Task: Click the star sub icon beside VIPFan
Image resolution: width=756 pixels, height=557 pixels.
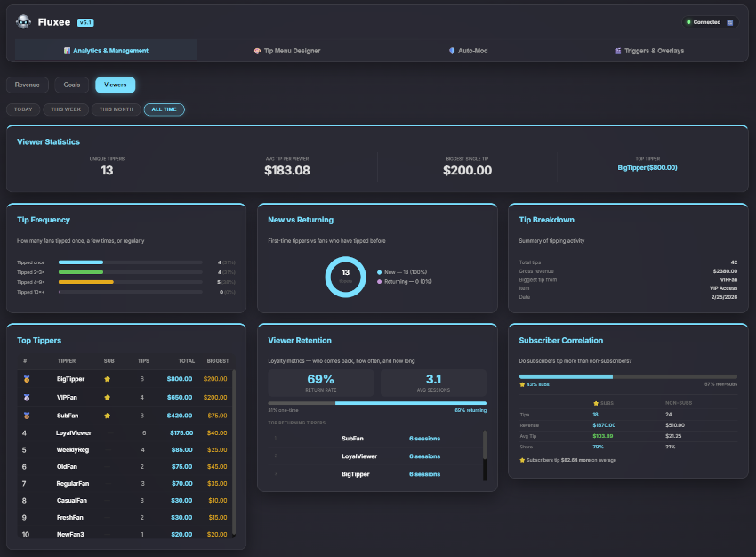Action: coord(107,398)
